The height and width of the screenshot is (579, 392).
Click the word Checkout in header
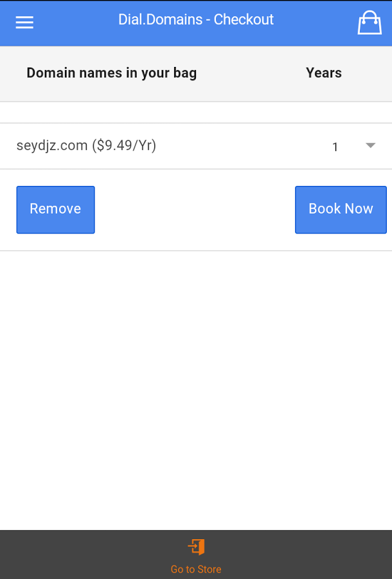click(x=244, y=20)
